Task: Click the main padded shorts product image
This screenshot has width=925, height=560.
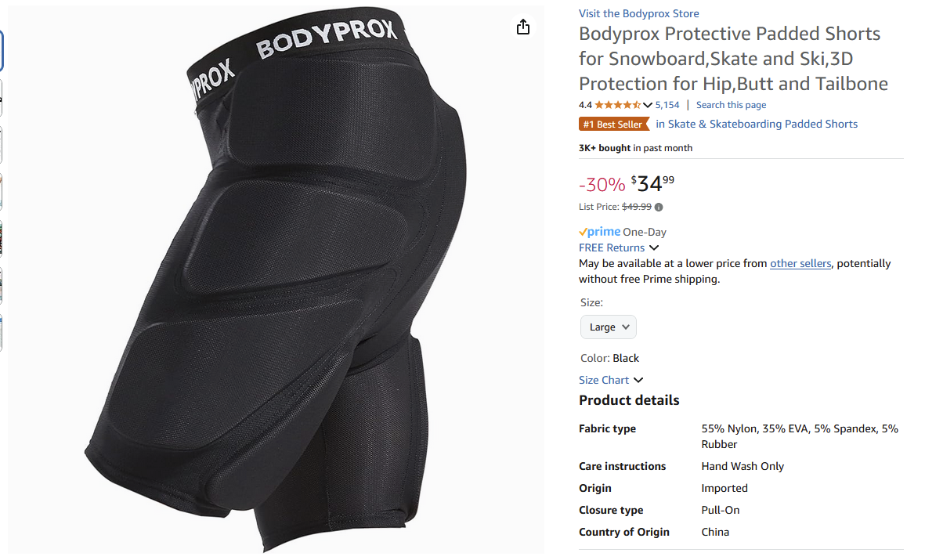Action: pos(276,280)
